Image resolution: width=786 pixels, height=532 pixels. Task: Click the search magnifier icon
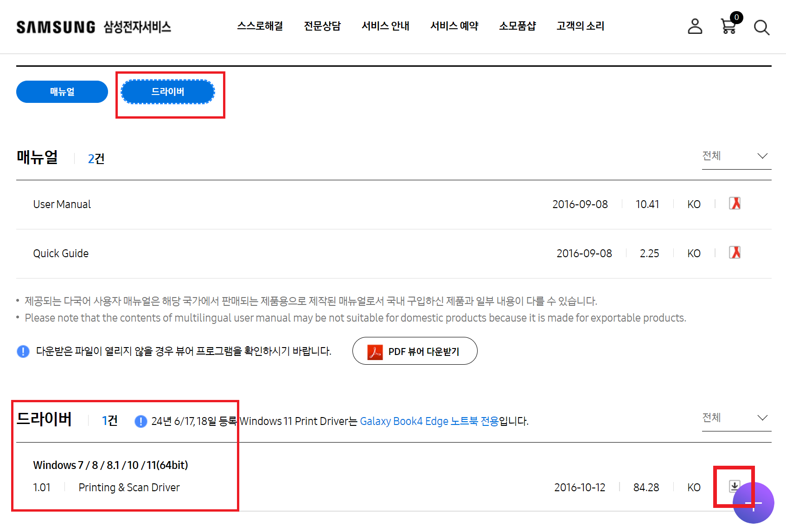761,28
